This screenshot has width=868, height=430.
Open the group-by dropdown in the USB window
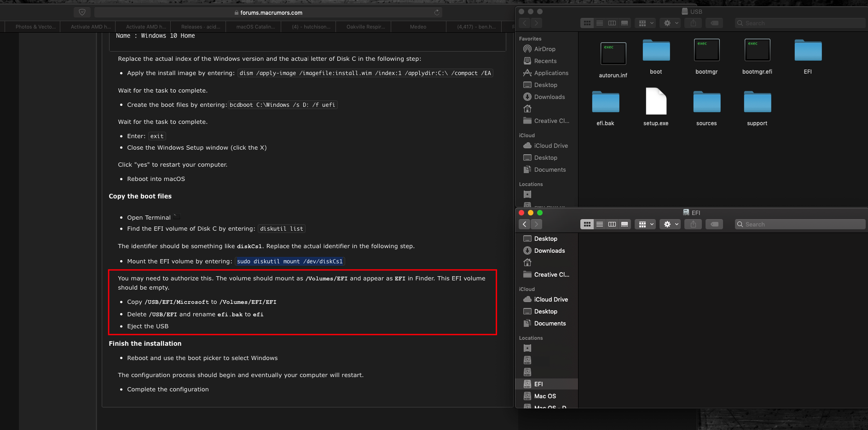[x=645, y=23]
